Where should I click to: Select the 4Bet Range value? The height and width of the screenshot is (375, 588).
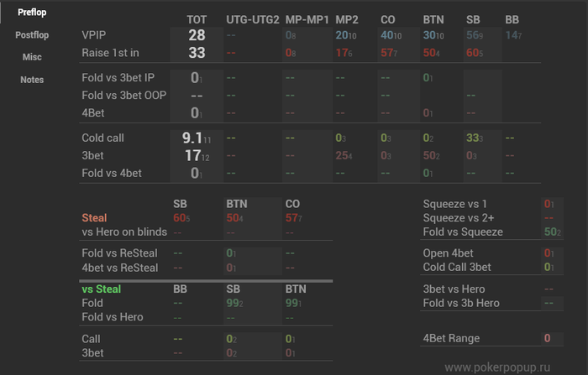(x=547, y=338)
